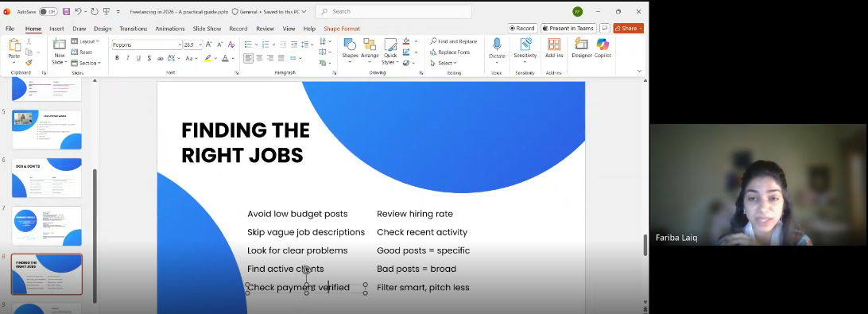Justify the paragraph text
868x314 pixels.
pos(281,58)
